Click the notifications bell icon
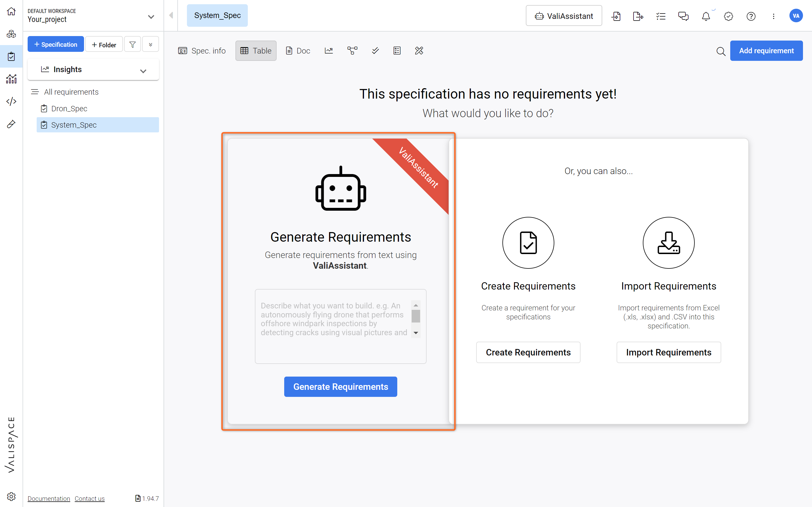Screen dimensions: 812x507 pos(706,16)
